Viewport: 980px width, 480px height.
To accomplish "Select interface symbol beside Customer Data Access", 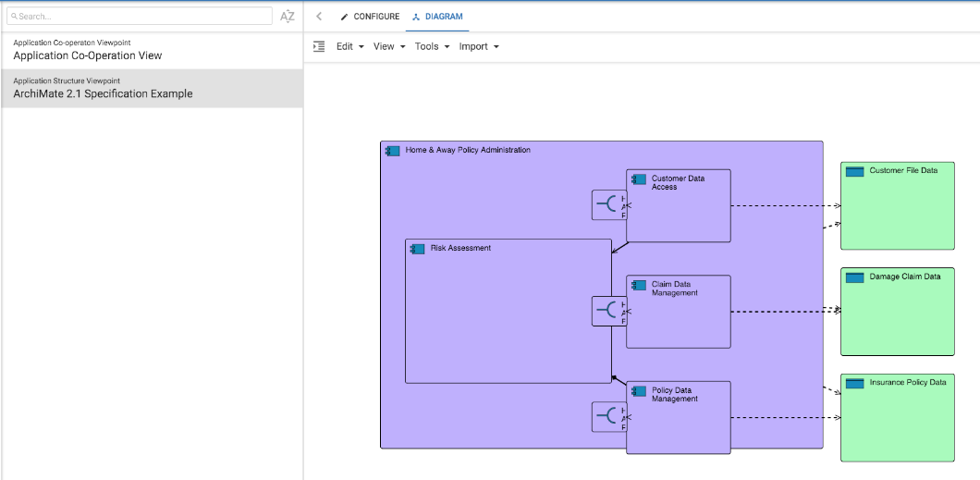I will pos(608,204).
